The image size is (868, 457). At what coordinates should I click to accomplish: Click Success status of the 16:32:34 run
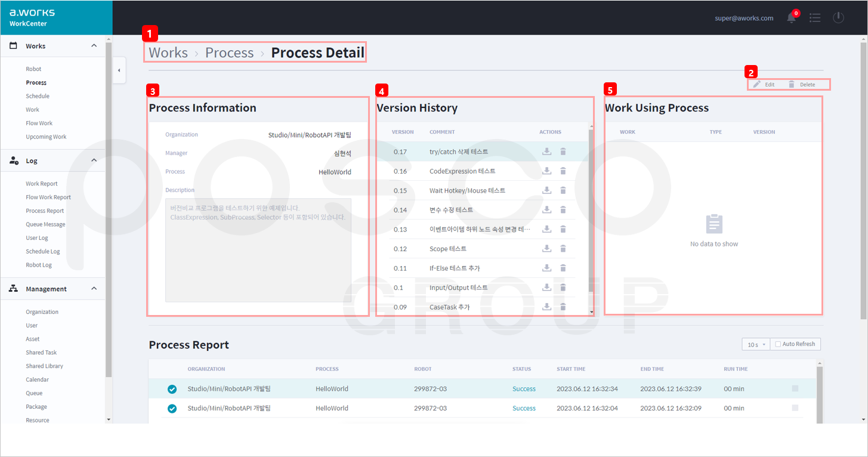click(x=524, y=389)
